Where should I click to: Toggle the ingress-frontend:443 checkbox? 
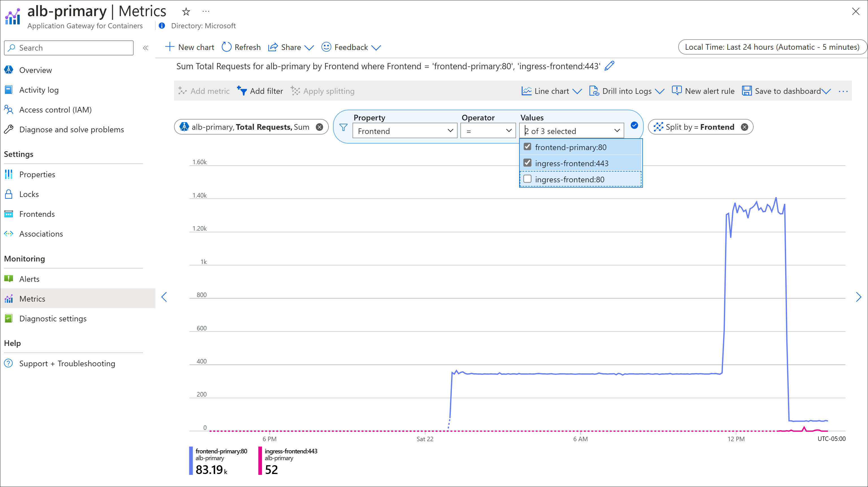(527, 163)
